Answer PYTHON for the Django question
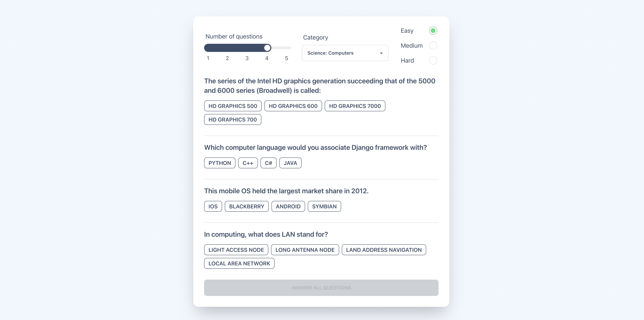 tap(220, 163)
